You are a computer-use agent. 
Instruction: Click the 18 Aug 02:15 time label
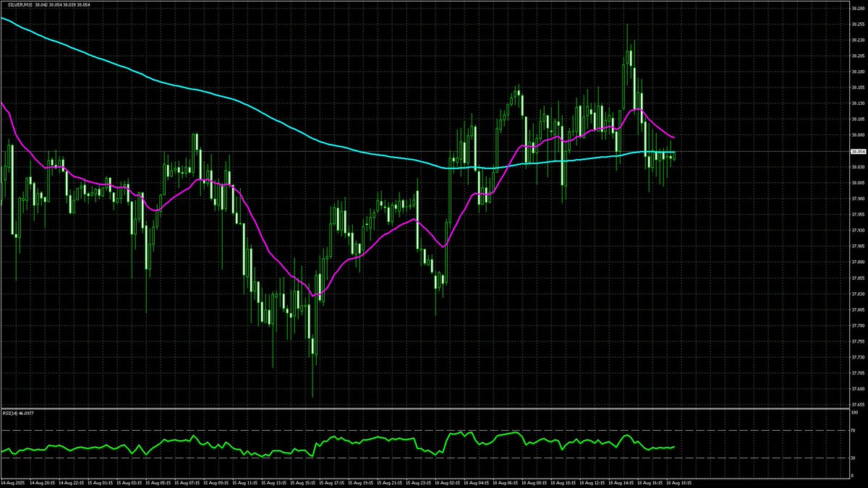click(448, 482)
